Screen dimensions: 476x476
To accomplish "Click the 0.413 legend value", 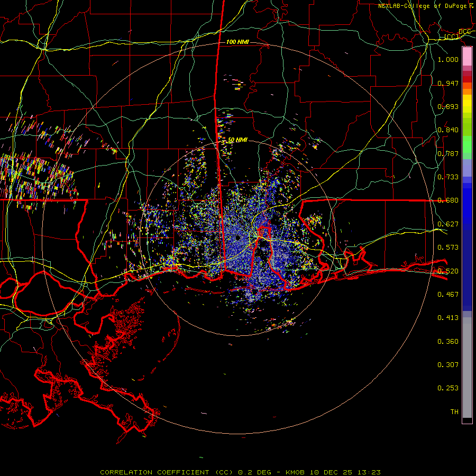I will (x=448, y=318).
